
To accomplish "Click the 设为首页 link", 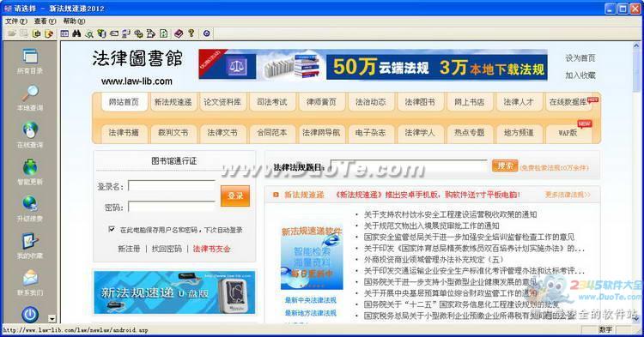I will [580, 58].
